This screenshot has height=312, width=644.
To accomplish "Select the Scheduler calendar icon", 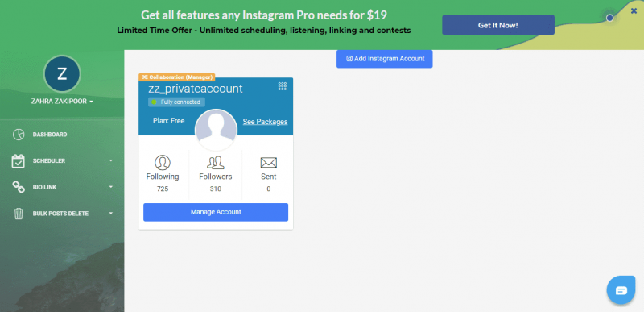I will (18, 160).
